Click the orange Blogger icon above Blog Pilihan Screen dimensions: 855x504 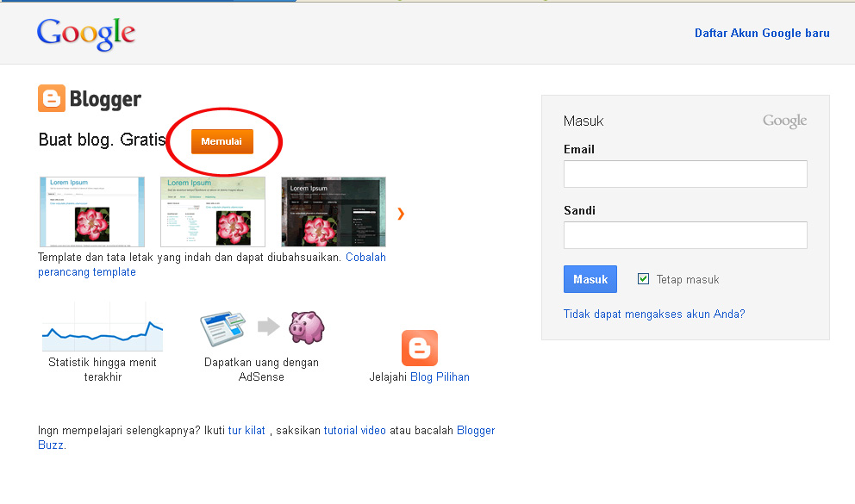coord(420,348)
